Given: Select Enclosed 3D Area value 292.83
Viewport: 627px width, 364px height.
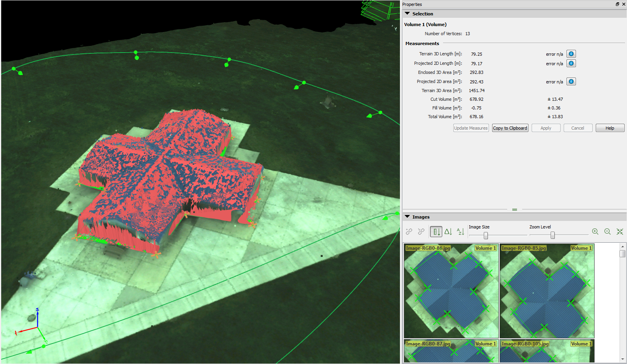Looking at the screenshot, I should (477, 72).
